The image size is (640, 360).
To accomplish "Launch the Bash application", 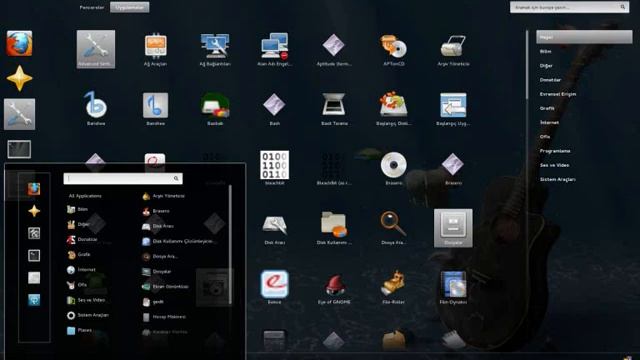I will [275, 109].
